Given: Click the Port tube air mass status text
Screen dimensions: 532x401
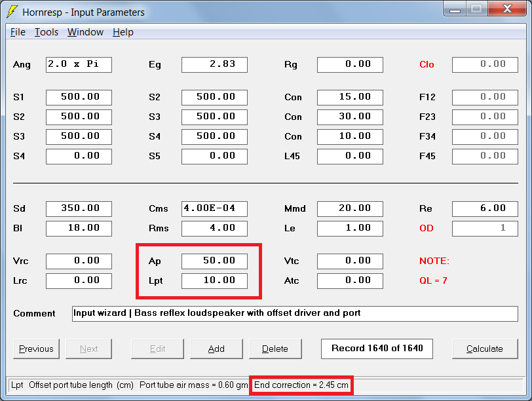Looking at the screenshot, I should click(x=194, y=385).
